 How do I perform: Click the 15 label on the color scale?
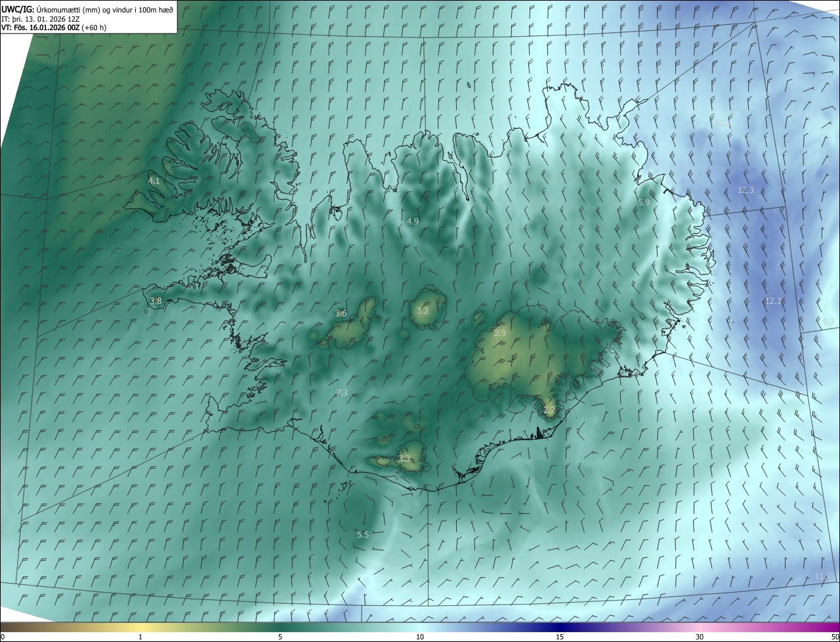(560, 637)
